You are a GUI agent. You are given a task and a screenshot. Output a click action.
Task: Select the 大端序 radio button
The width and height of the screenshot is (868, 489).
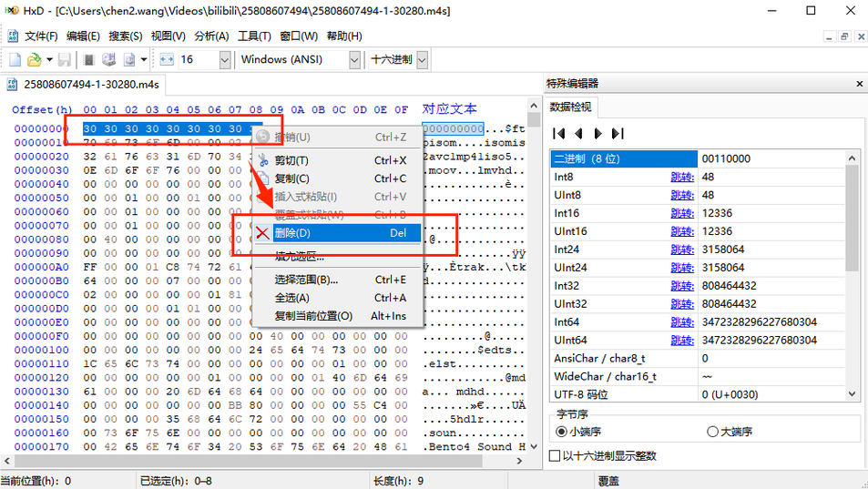[712, 432]
